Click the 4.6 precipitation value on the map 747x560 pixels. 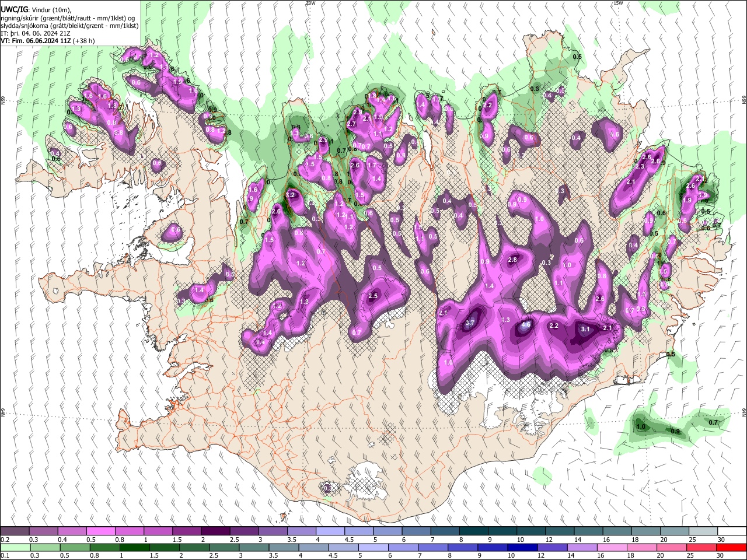pos(526,325)
